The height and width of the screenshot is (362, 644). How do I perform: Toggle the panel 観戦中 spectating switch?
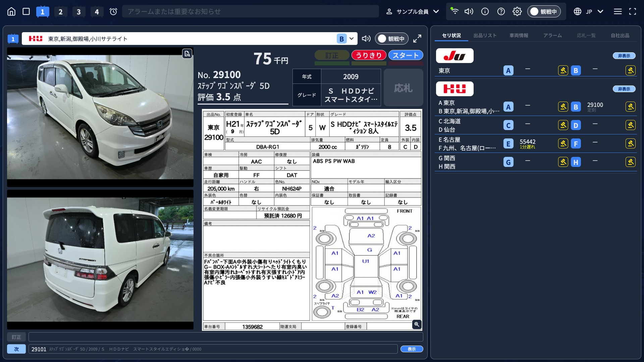click(391, 39)
